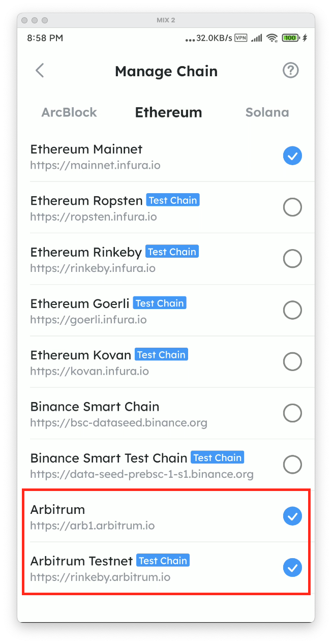The height and width of the screenshot is (644, 332).
Task: Open help via the question mark icon
Action: click(290, 71)
